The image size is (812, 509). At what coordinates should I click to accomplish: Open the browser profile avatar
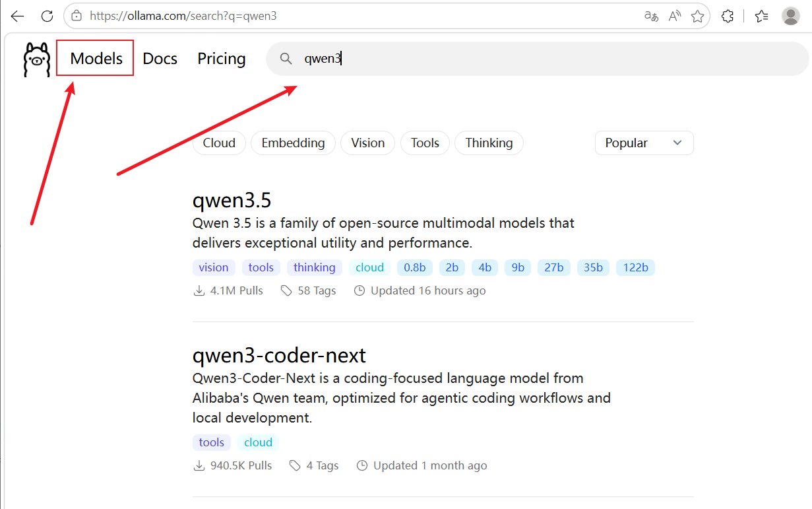(791, 16)
